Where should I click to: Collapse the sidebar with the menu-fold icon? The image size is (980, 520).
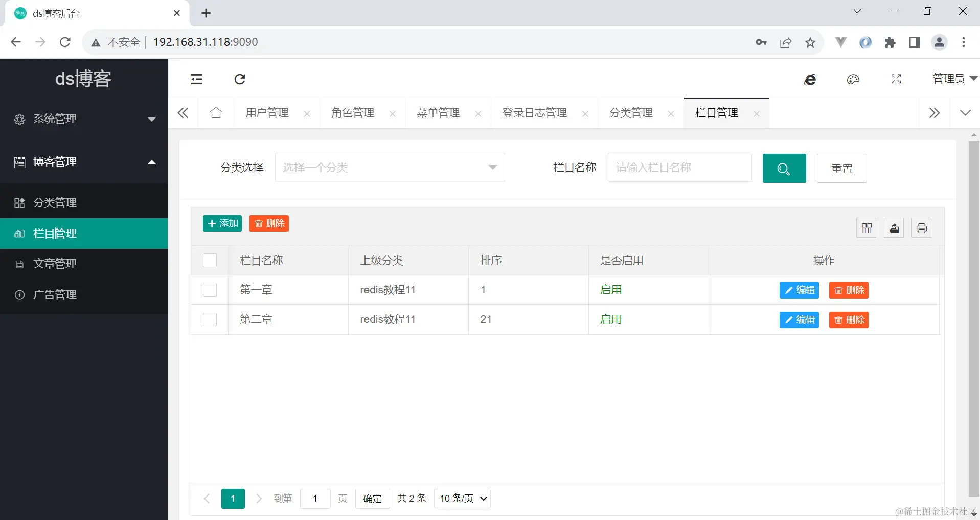[x=197, y=79]
